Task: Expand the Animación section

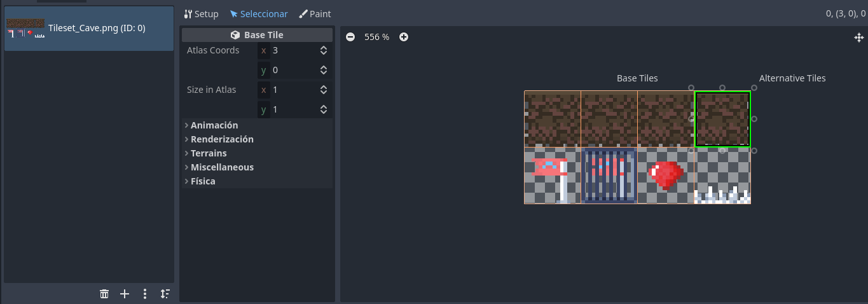Action: pyautogui.click(x=257, y=125)
